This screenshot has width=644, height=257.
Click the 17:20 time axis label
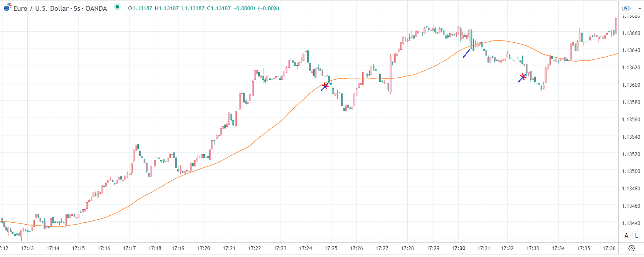[x=203, y=248]
